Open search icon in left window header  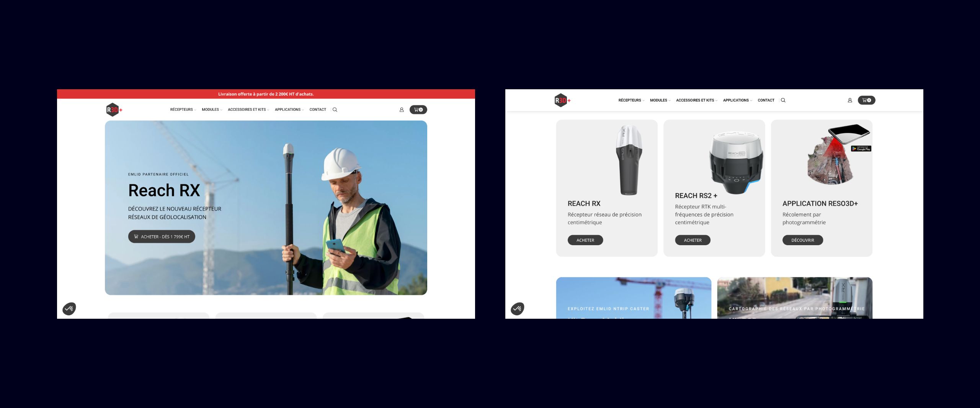pos(335,110)
